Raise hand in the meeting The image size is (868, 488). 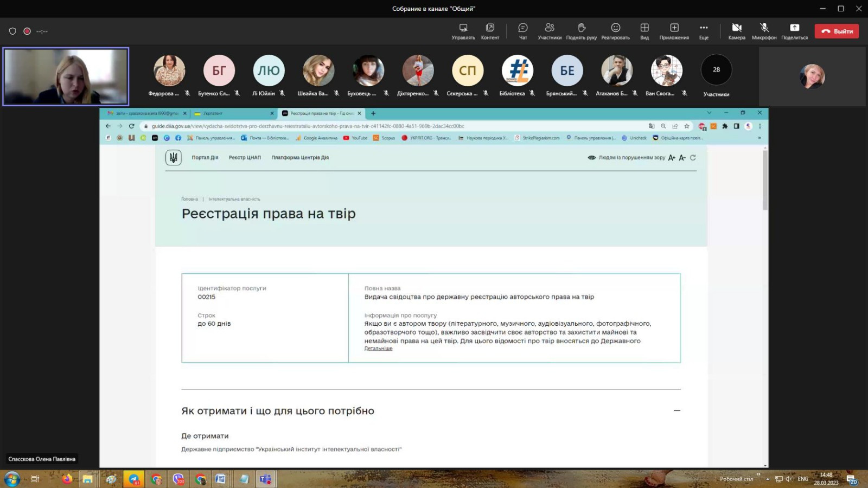[x=581, y=31]
